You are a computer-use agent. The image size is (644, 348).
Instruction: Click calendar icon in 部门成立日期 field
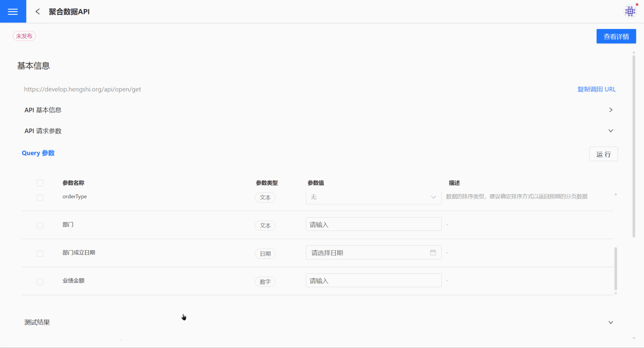pyautogui.click(x=432, y=252)
